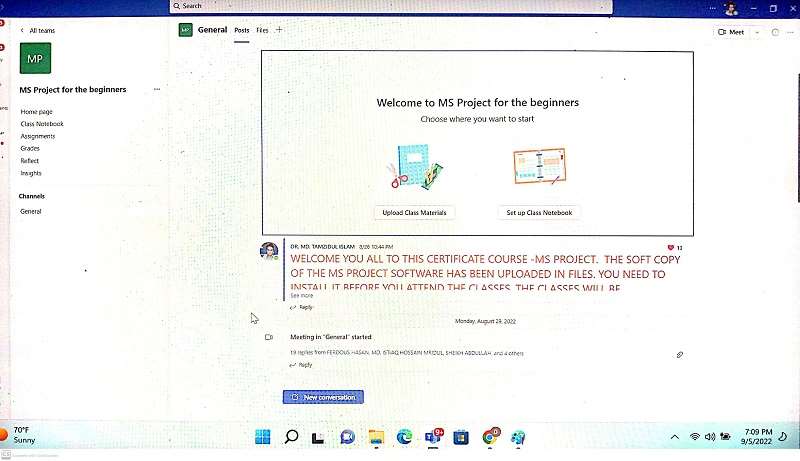Open File Explorer from taskbar

(x=377, y=438)
